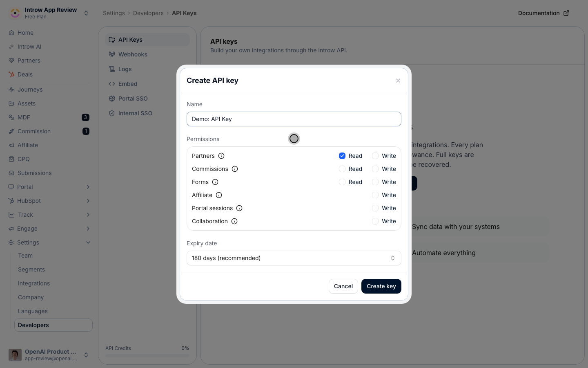Screen dimensions: 588x368
Task: Open the Expiry date dropdown
Action: 294,258
